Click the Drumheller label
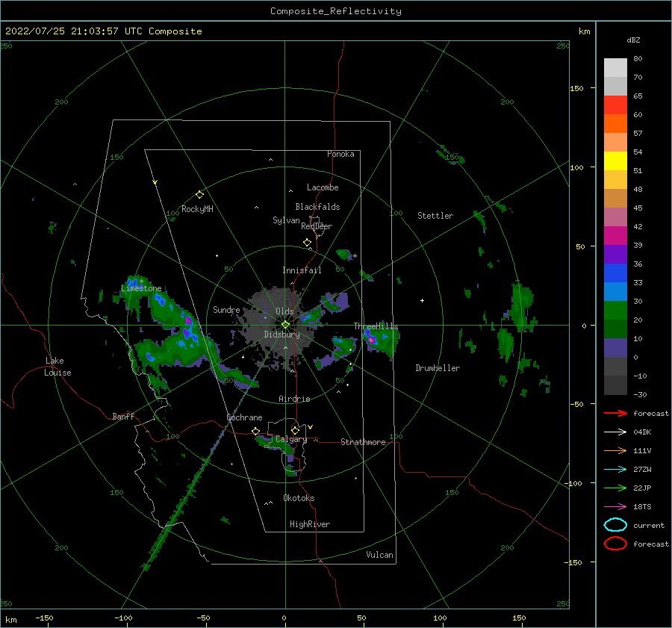 pyautogui.click(x=438, y=368)
